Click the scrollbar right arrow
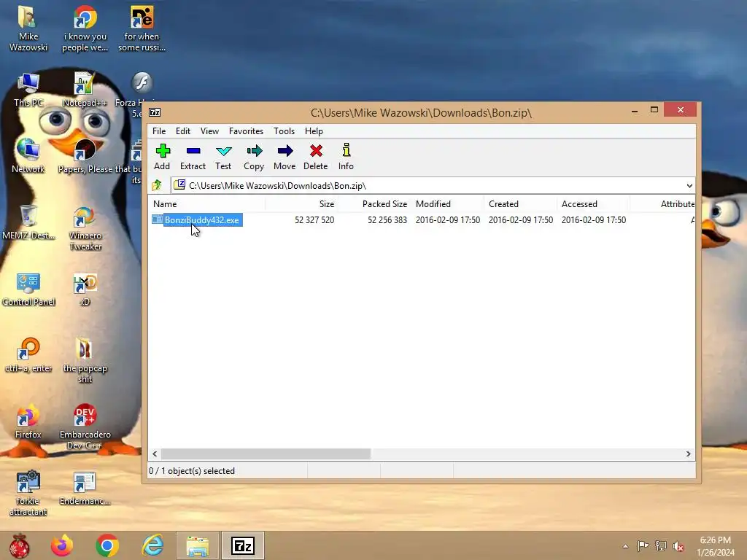Viewport: 747px width, 560px height. pos(689,454)
